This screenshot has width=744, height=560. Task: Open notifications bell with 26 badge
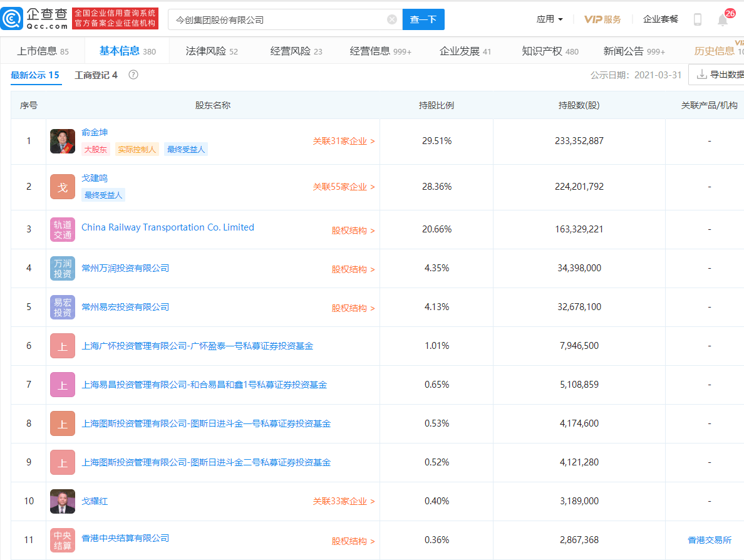(723, 19)
